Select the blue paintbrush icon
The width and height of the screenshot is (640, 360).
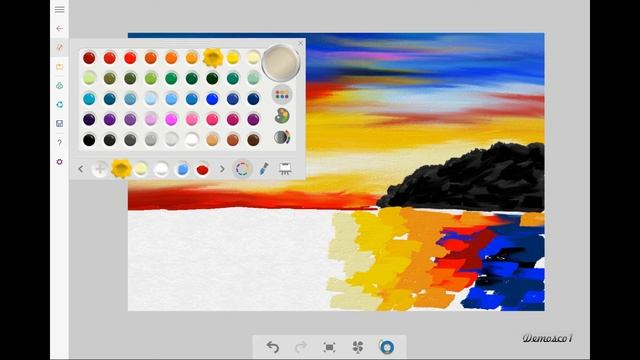coord(264,169)
